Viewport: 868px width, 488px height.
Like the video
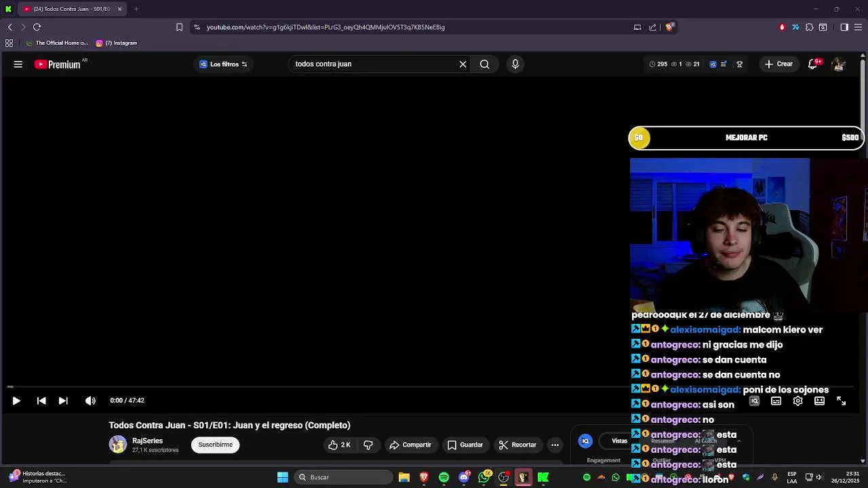tap(339, 445)
